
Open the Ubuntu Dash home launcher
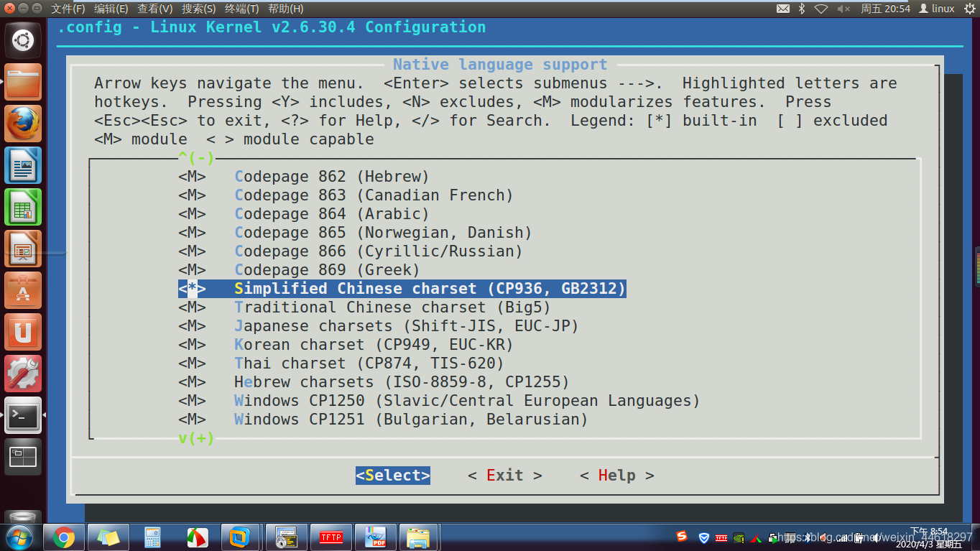(x=23, y=40)
